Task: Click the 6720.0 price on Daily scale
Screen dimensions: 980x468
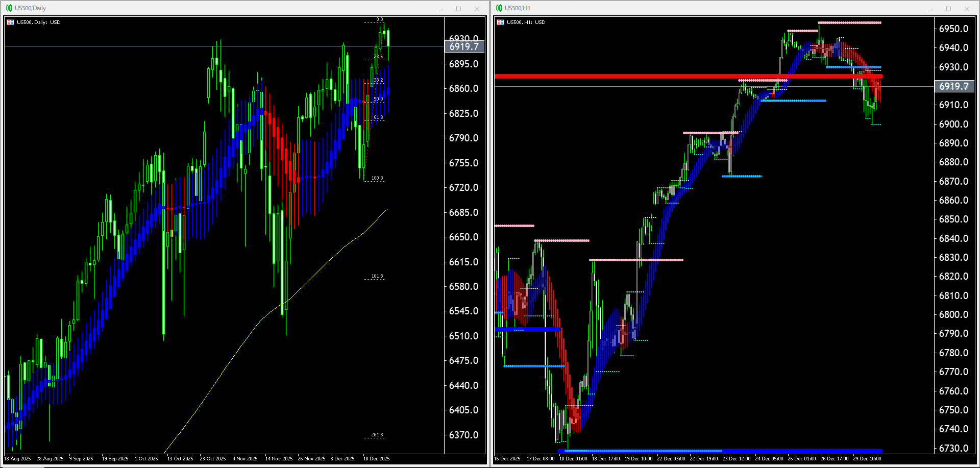Action: pyautogui.click(x=463, y=187)
